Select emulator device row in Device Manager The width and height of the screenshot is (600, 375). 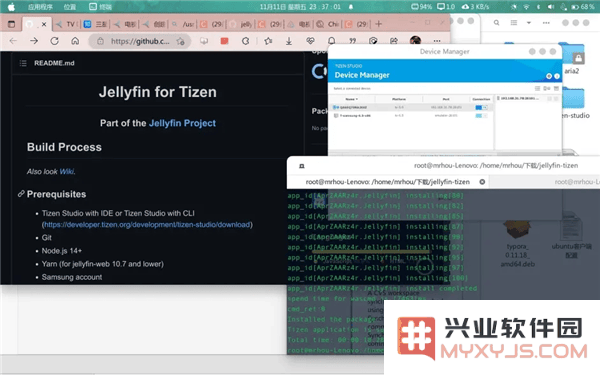point(411,116)
